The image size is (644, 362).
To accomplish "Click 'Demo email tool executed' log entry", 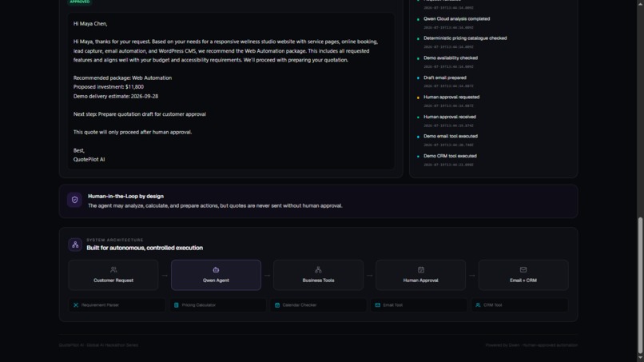I will pos(451,136).
